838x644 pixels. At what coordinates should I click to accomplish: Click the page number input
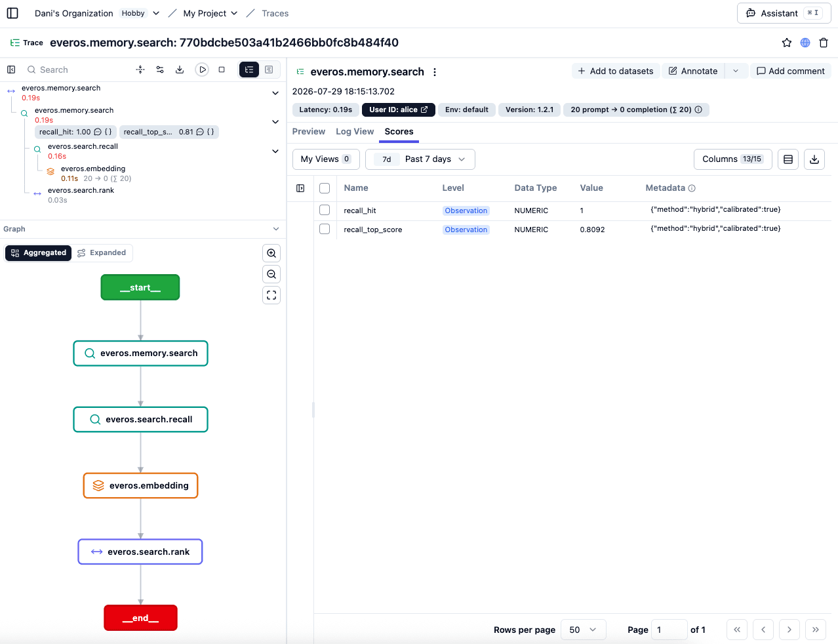[x=669, y=630]
